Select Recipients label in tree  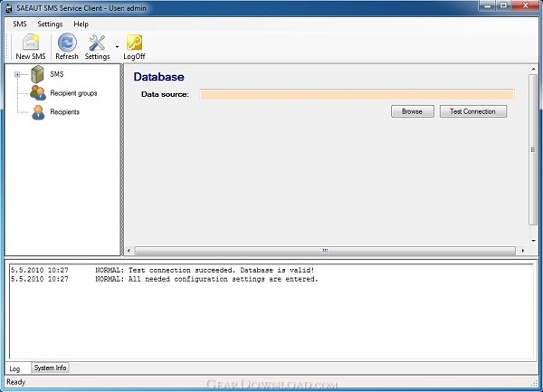tap(65, 112)
